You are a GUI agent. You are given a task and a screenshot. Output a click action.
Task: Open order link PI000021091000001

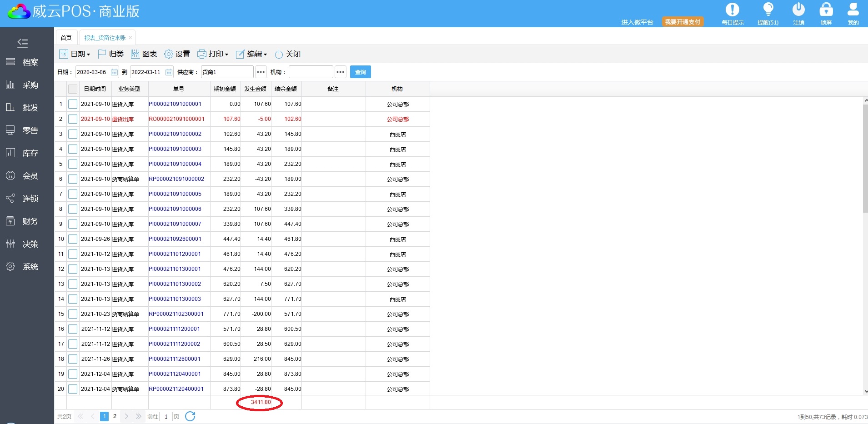click(175, 104)
